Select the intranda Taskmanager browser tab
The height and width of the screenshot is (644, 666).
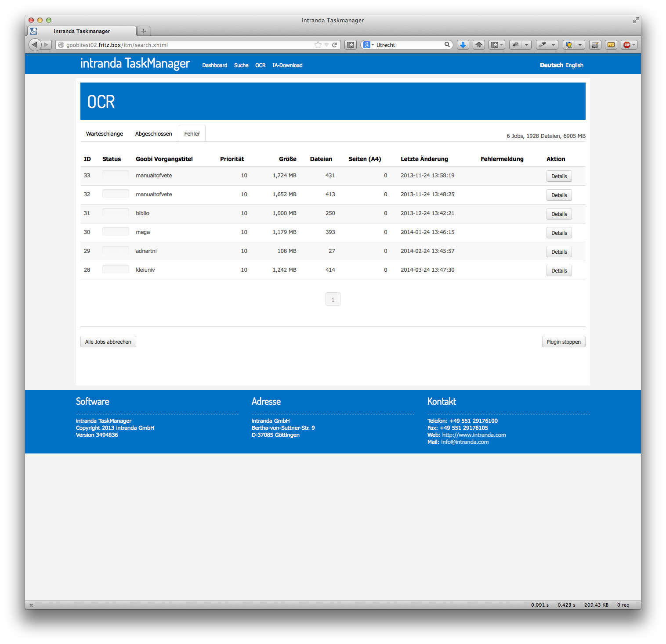[x=82, y=31]
